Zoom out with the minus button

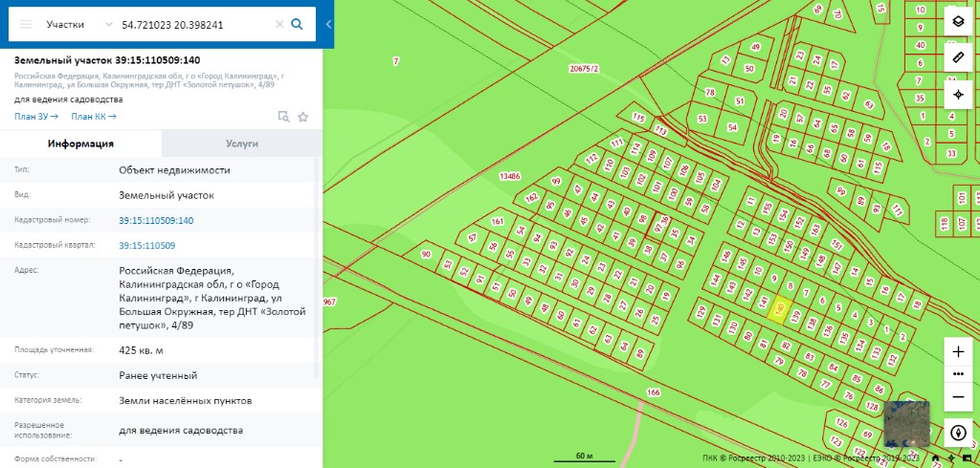[957, 397]
